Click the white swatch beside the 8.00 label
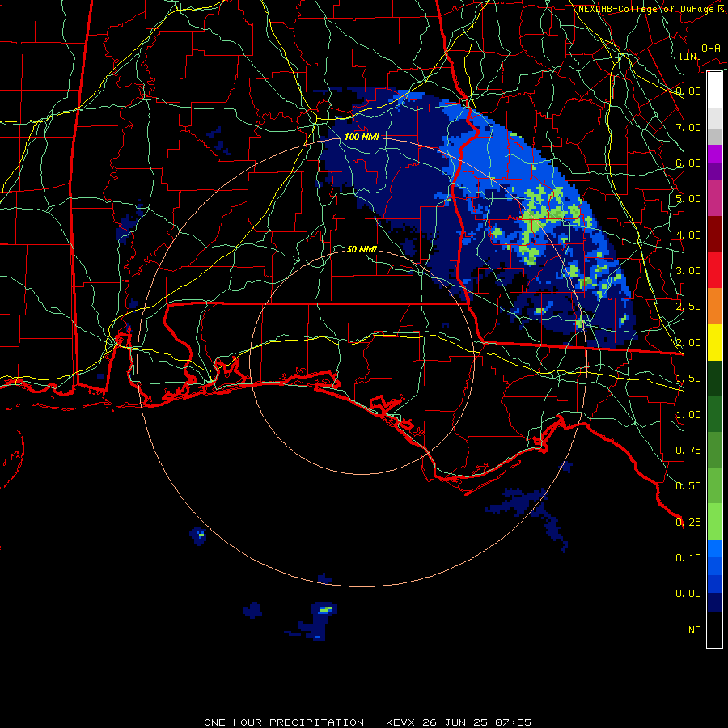The height and width of the screenshot is (728, 728). (x=714, y=90)
